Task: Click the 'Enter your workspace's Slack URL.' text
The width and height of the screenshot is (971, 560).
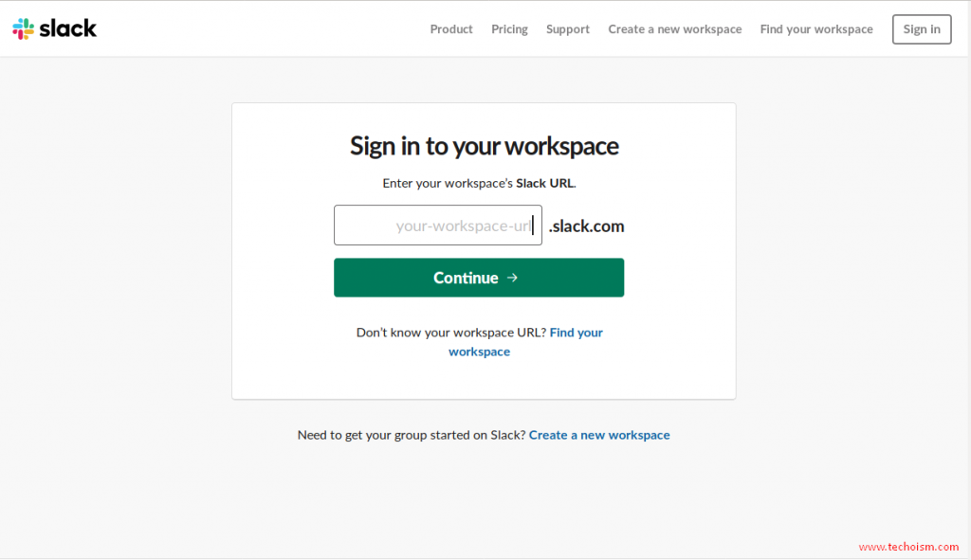Action: coord(479,183)
